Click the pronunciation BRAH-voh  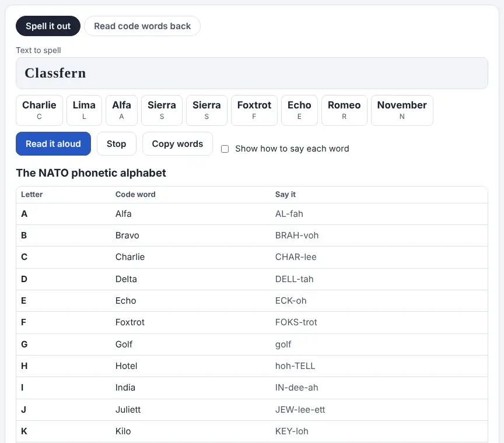pyautogui.click(x=297, y=235)
